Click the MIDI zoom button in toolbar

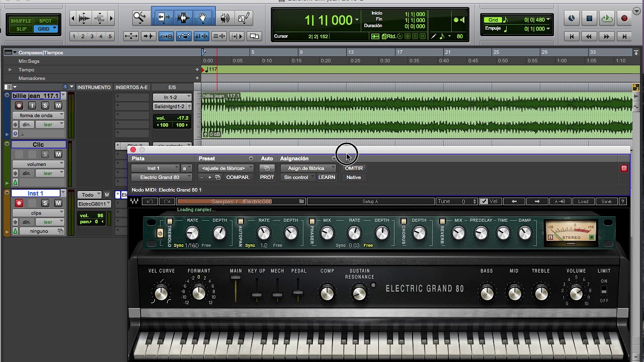(x=100, y=19)
